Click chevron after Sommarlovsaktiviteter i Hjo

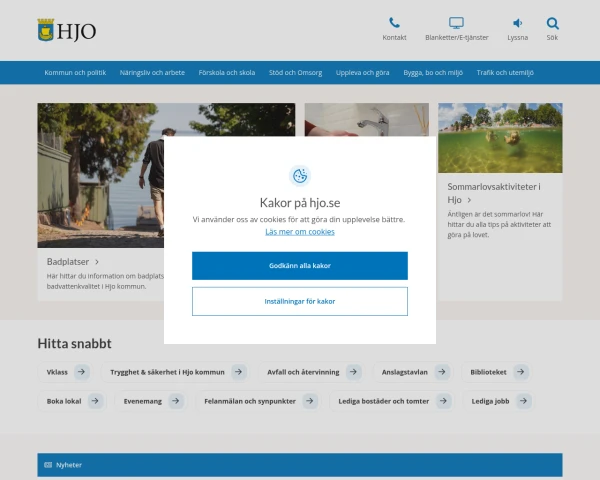pos(469,200)
